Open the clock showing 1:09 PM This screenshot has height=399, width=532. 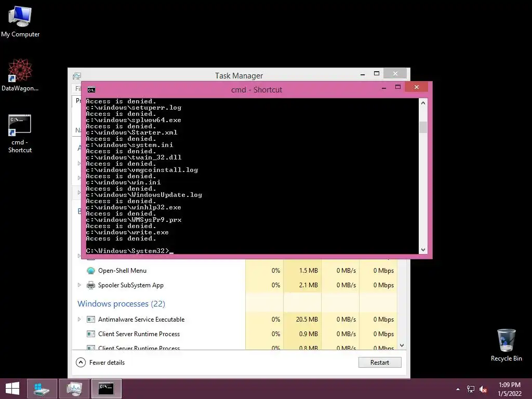[x=509, y=389]
